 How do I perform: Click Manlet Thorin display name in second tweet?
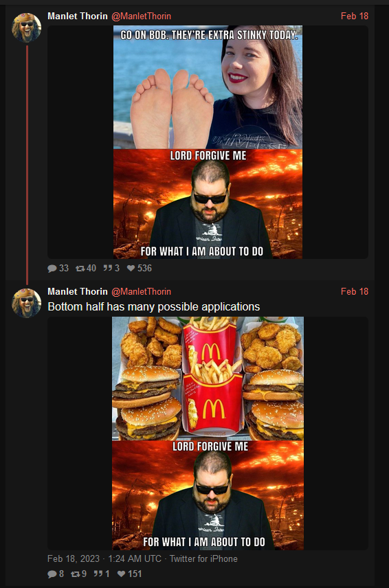[x=78, y=291]
